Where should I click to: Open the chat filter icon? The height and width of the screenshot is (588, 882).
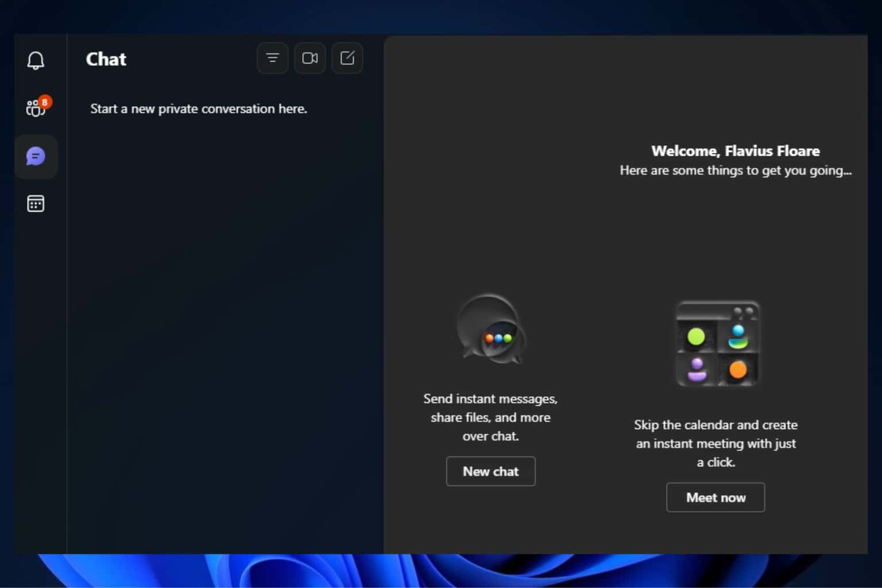[x=272, y=58]
